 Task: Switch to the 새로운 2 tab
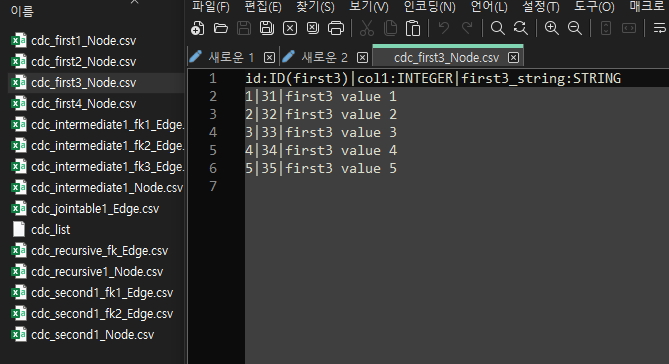click(x=324, y=57)
